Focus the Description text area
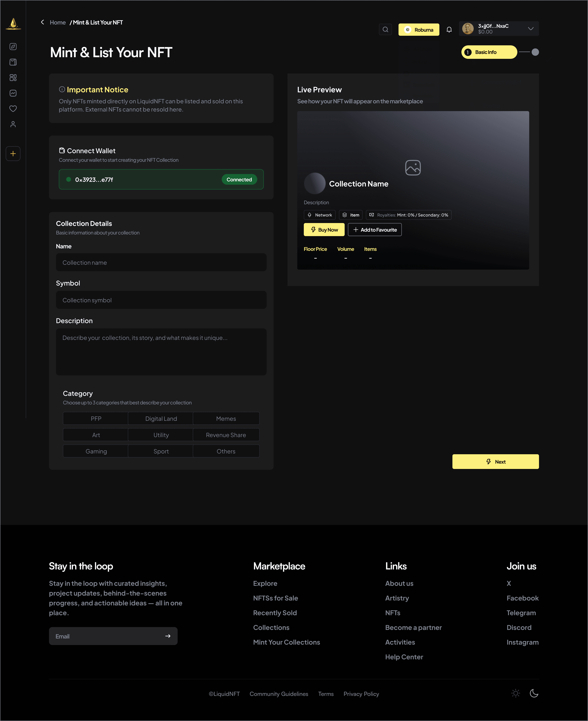Screen dimensions: 588x721 pyautogui.click(x=161, y=352)
